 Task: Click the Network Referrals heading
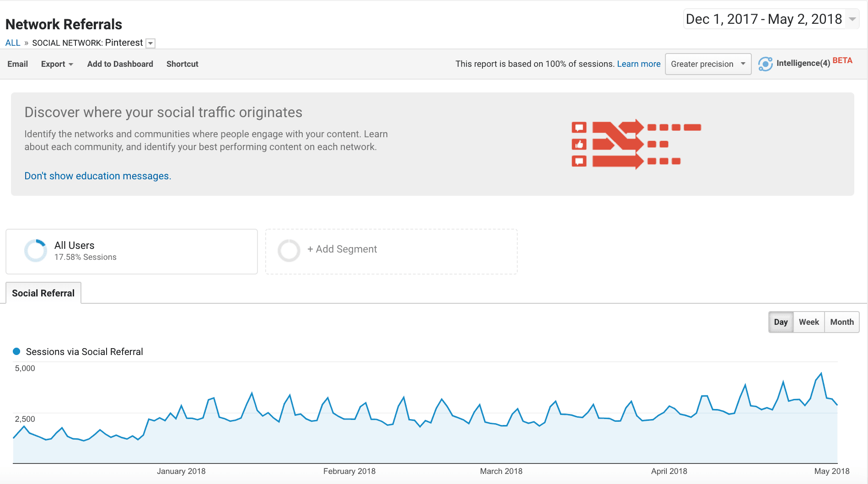pyautogui.click(x=64, y=24)
